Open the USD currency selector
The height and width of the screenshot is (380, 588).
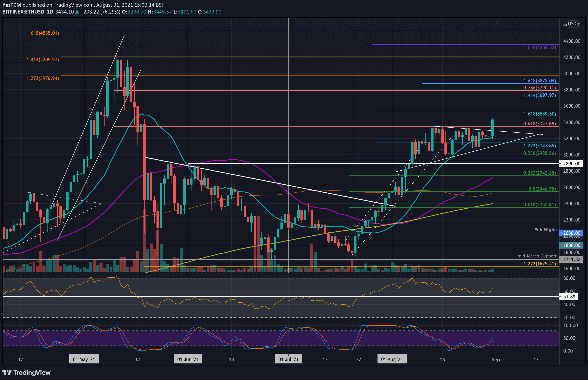(x=572, y=24)
